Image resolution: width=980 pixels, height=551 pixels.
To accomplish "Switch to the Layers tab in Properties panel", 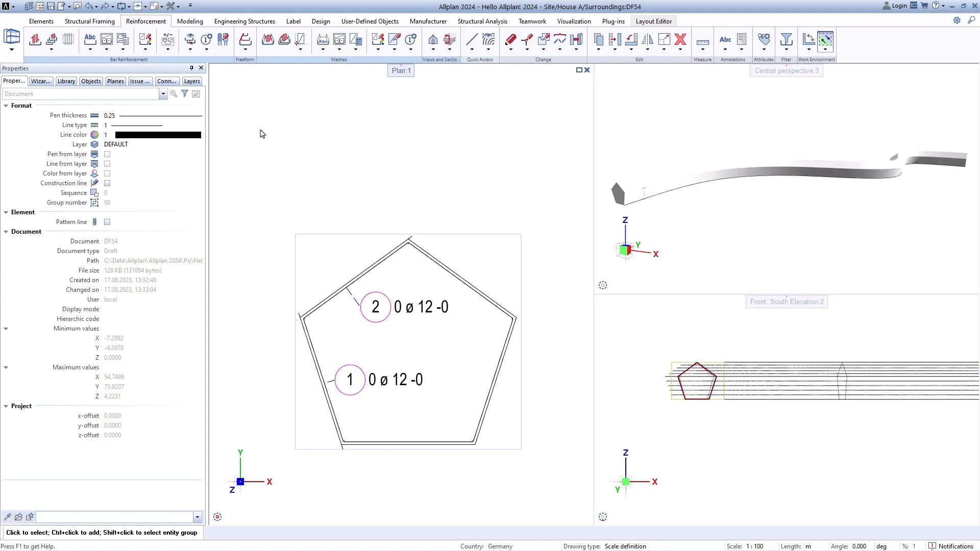I will [191, 81].
